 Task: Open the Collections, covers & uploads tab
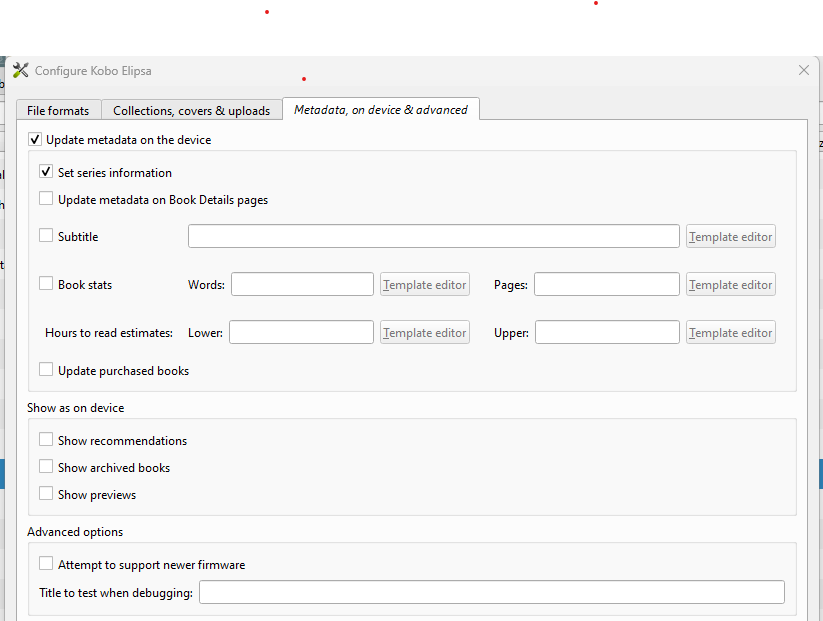192,110
